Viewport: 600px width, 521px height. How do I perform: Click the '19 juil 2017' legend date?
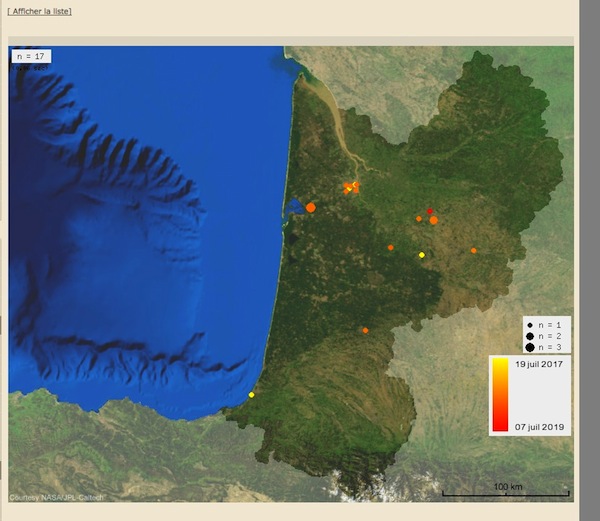coord(540,364)
